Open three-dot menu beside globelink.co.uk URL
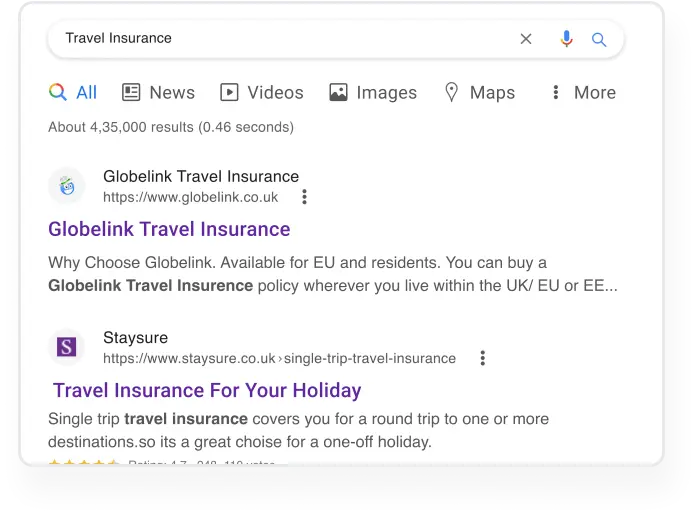The image size is (697, 516). [x=304, y=197]
